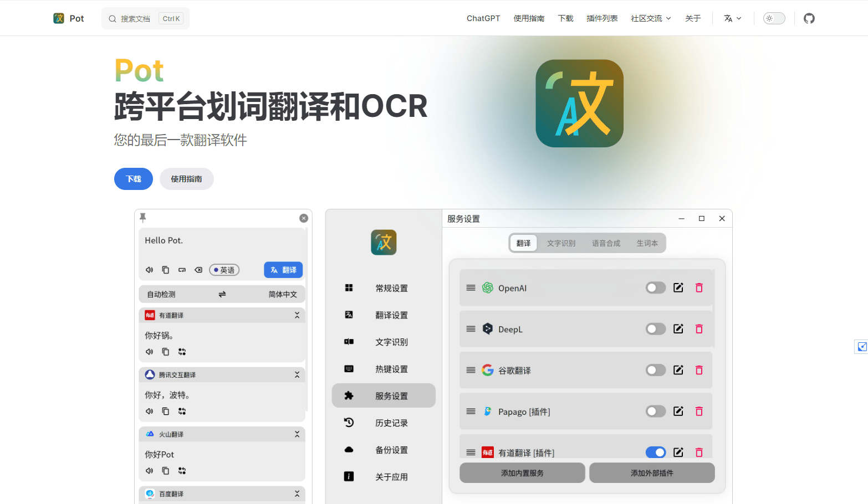Click the swap languages arrows icon
The image size is (868, 504).
[222, 294]
